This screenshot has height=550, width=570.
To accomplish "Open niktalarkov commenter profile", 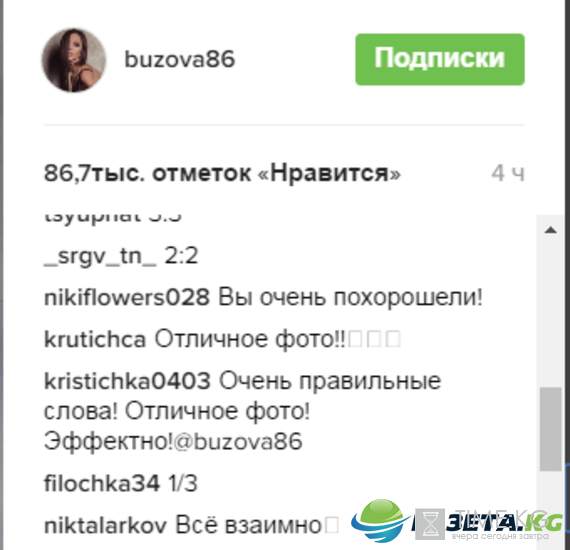I will tap(105, 526).
